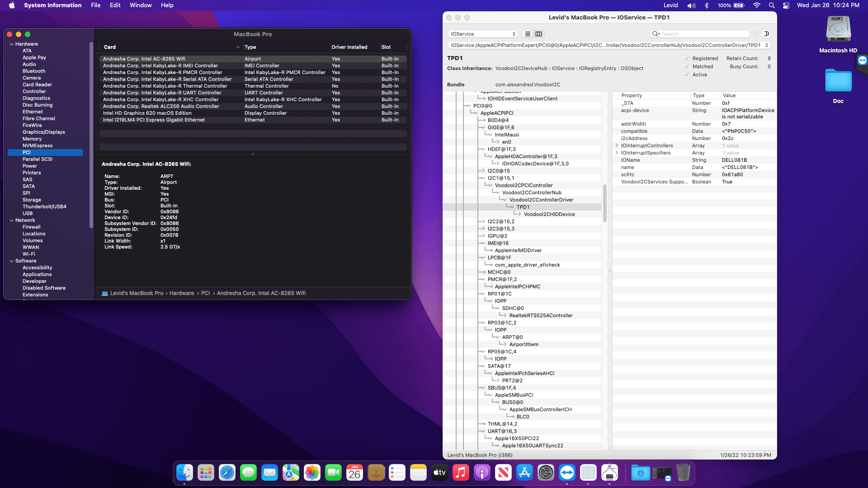Screen dimensions: 868x488
Task: Toggle the IORegistryExplorer sidebar panel button
Action: coord(766,34)
